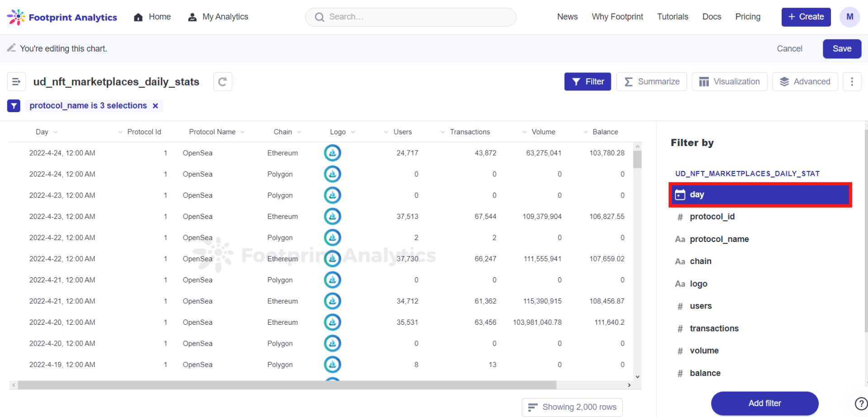Expand the Day column header dropdown

click(56, 132)
